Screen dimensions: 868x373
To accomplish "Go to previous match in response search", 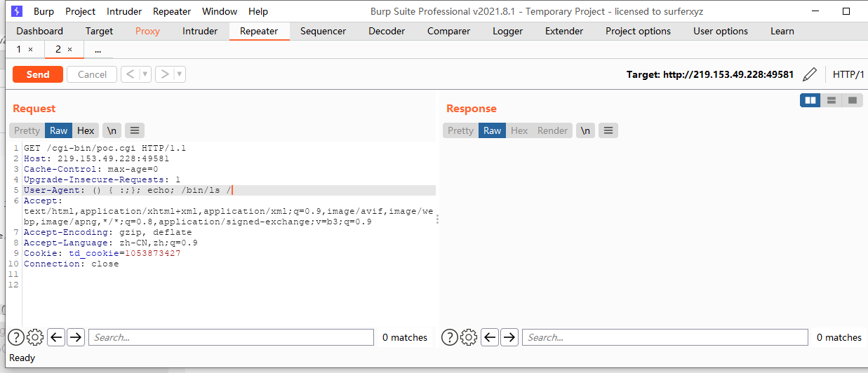I will pyautogui.click(x=490, y=337).
